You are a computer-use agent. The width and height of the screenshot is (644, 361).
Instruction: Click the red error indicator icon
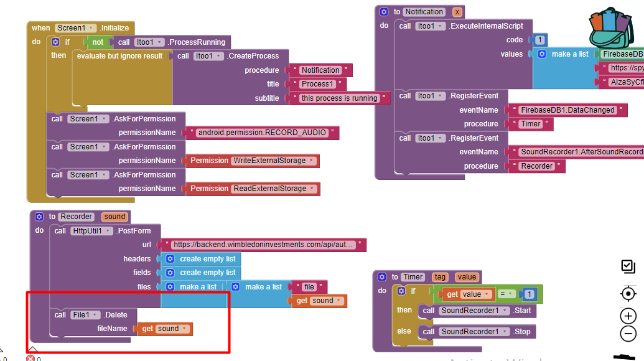click(x=30, y=359)
